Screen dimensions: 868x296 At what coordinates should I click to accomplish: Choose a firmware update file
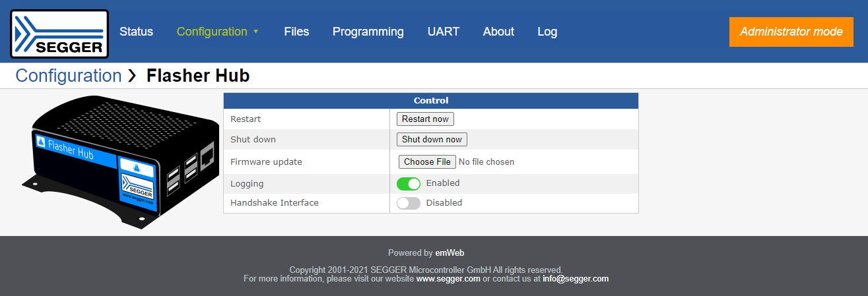(427, 162)
